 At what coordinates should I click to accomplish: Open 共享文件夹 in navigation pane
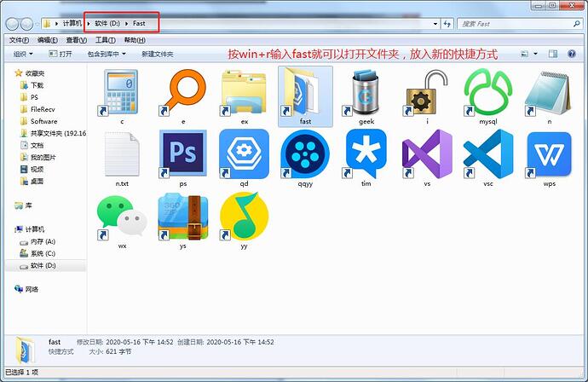tap(53, 133)
